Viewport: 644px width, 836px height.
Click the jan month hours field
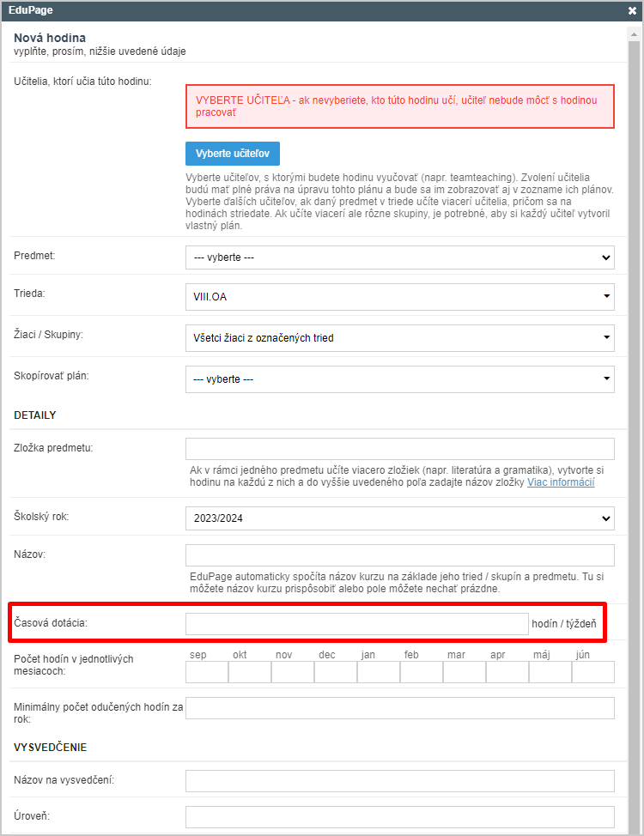click(379, 672)
